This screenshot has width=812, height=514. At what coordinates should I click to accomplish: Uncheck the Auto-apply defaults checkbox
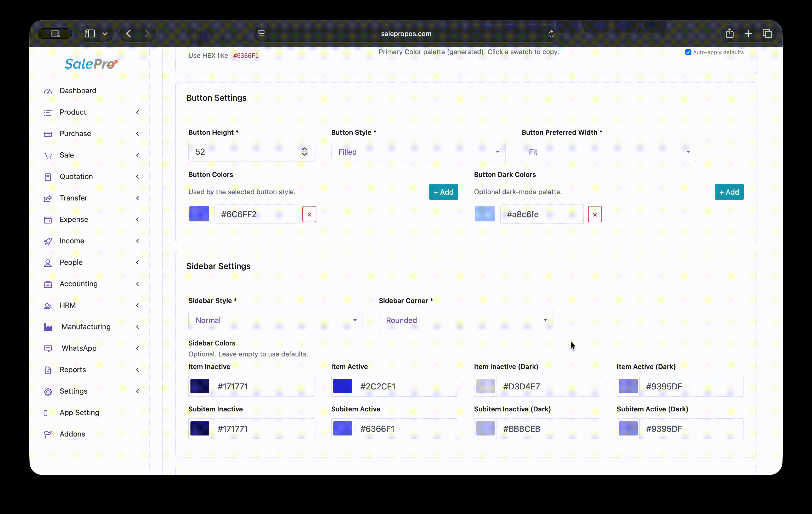pyautogui.click(x=688, y=52)
